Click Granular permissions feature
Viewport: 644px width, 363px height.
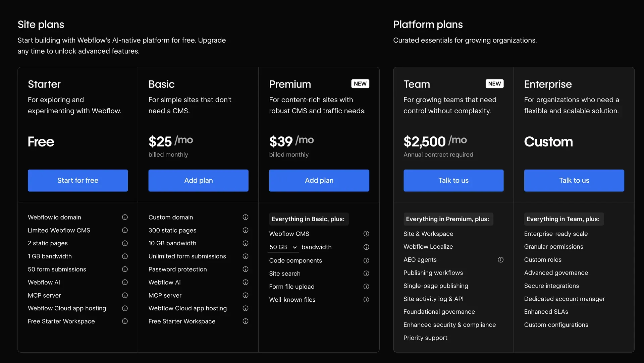coord(553,247)
